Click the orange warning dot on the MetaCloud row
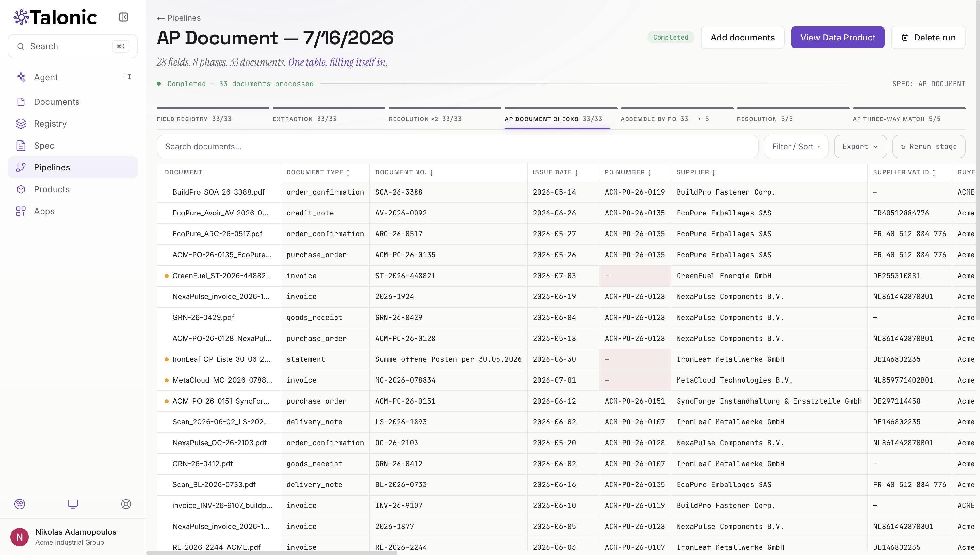This screenshot has height=555, width=980. [x=166, y=380]
